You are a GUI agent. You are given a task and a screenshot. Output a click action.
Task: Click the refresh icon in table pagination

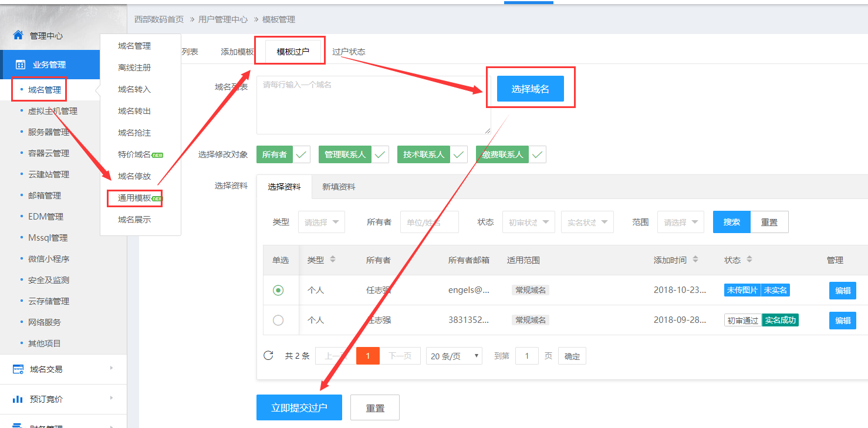(268, 355)
